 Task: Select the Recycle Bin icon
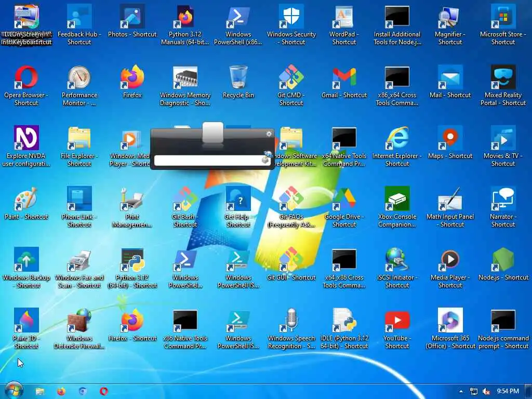pyautogui.click(x=238, y=82)
